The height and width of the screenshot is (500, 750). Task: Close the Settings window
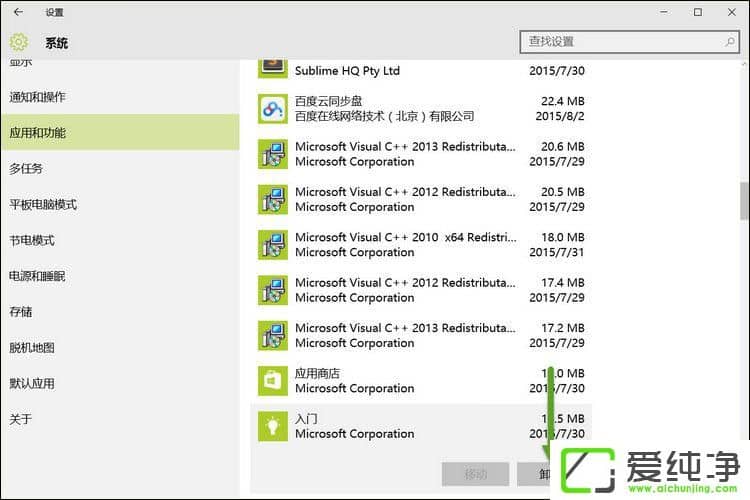pos(732,12)
